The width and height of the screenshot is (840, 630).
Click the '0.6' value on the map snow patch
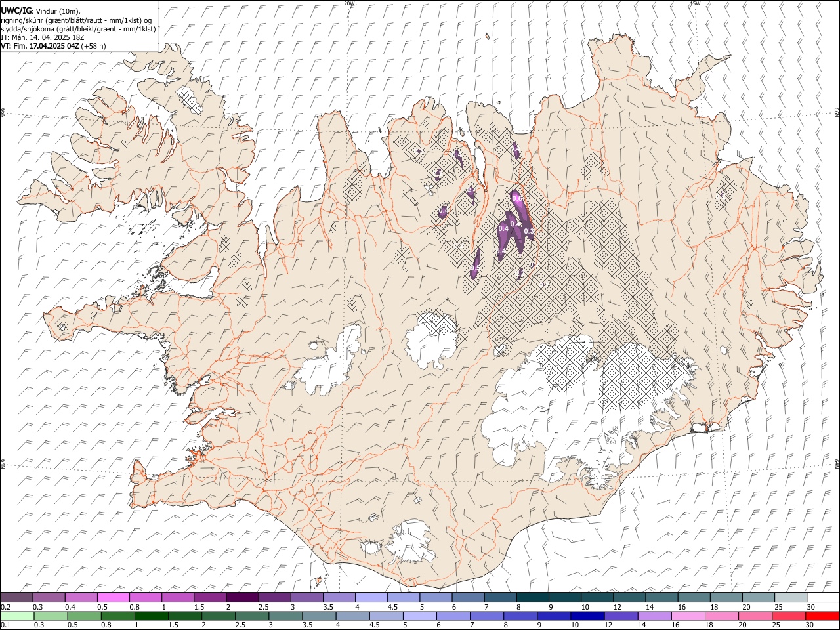(516, 198)
